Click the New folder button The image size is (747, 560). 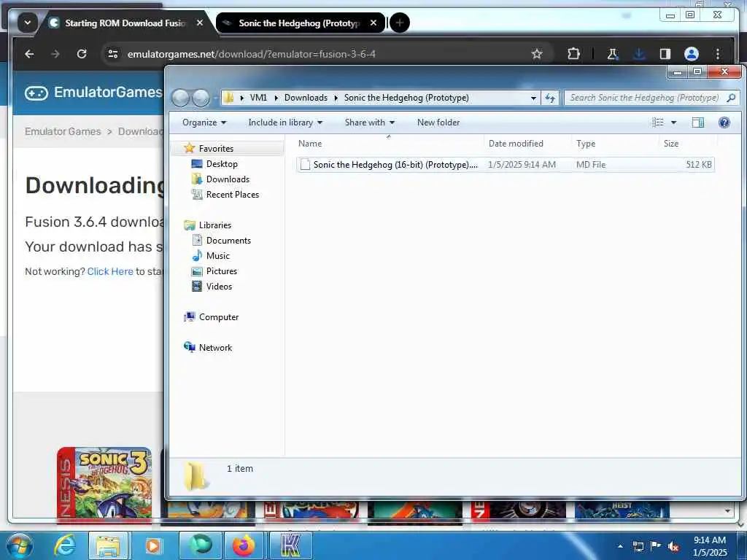pyautogui.click(x=438, y=122)
